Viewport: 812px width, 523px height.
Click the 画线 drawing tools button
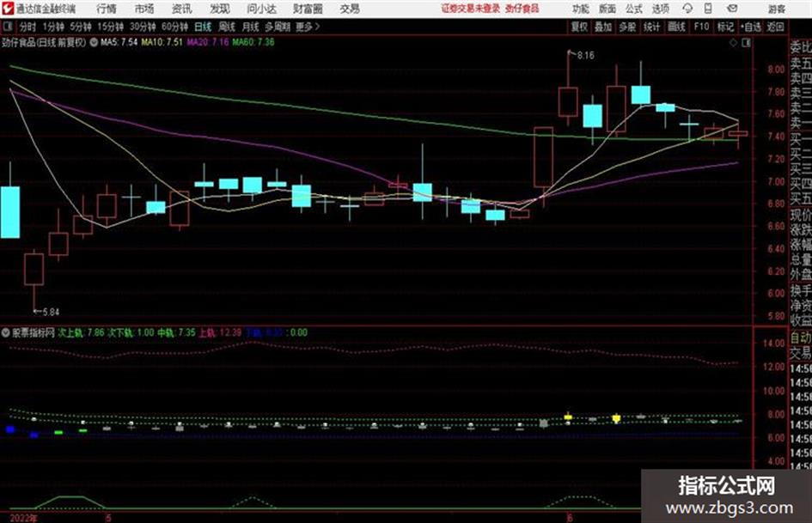pos(676,27)
